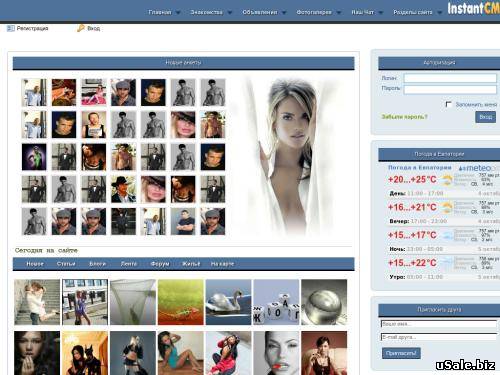
Task: Expand the Фотогалерея dropdown arrow
Action: click(x=339, y=13)
